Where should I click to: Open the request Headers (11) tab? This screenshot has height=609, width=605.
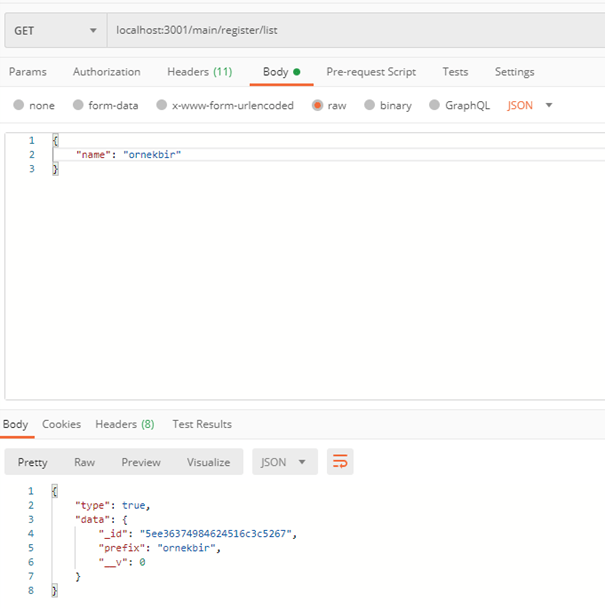click(199, 72)
